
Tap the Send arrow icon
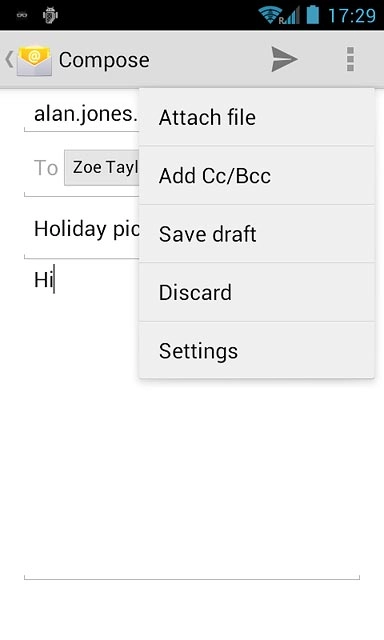coord(284,59)
